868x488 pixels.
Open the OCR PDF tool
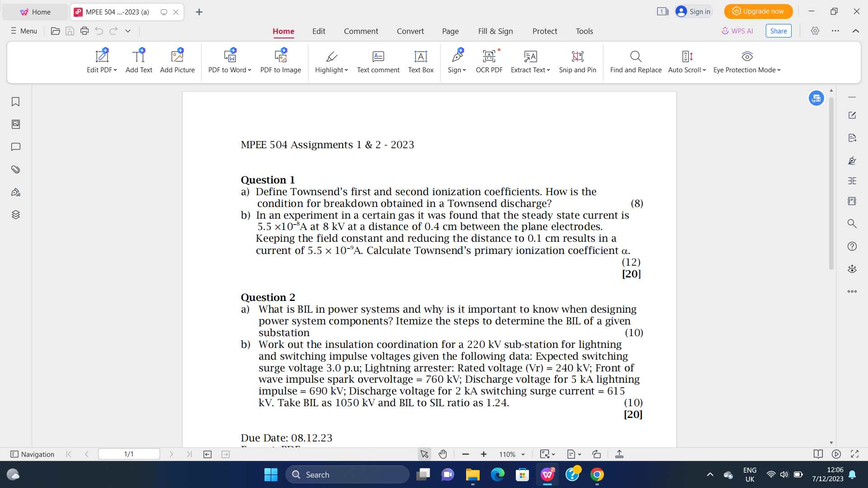(x=489, y=61)
